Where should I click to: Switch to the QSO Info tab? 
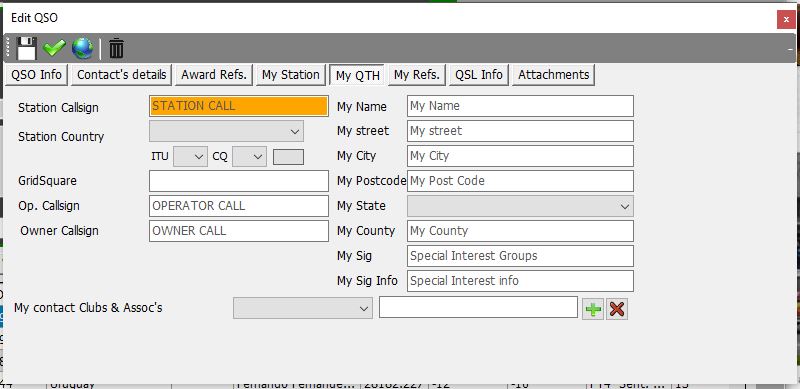36,75
